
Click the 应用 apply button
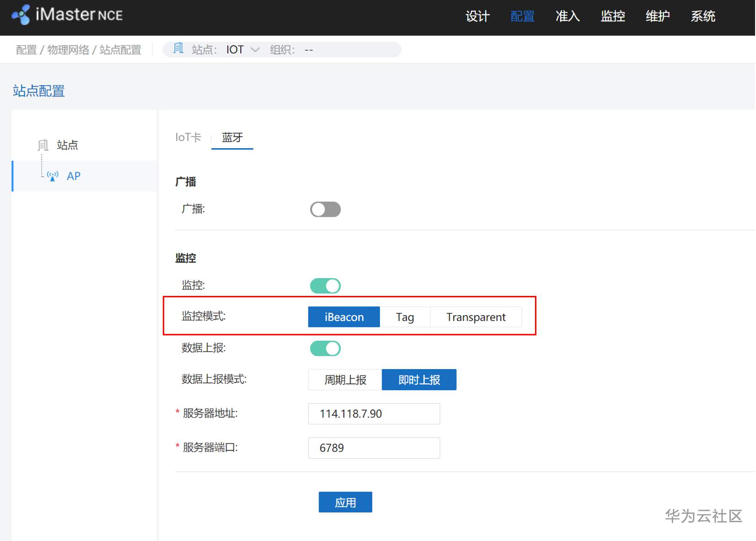346,502
